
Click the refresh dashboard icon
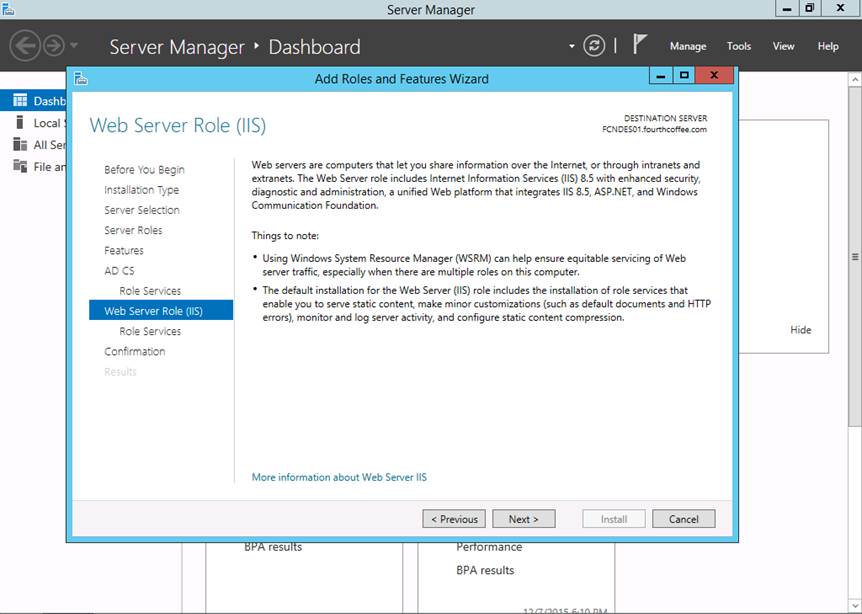coord(594,46)
